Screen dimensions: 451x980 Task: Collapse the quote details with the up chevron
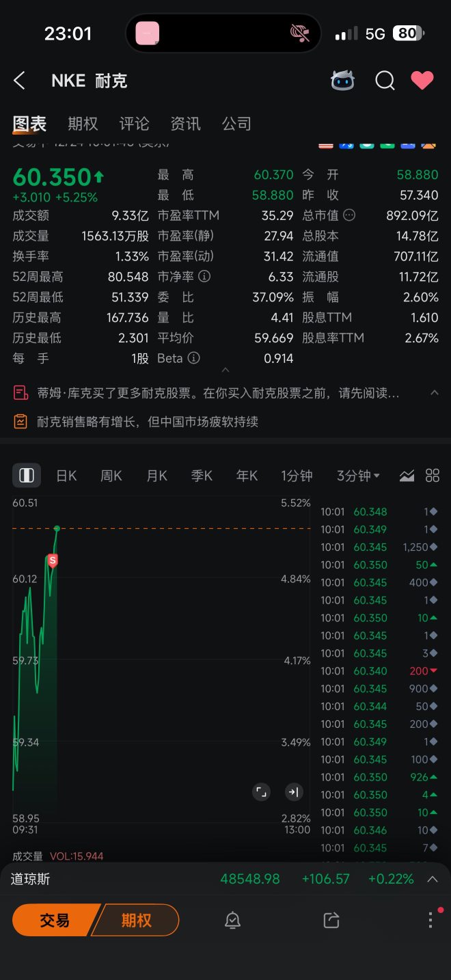click(x=225, y=370)
